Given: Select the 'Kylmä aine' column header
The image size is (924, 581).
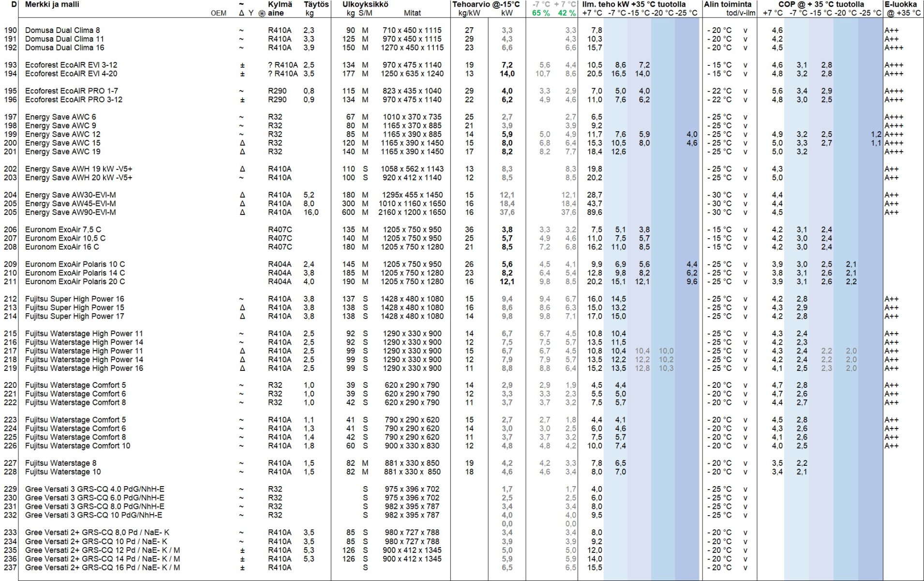Looking at the screenshot, I should (280, 8).
